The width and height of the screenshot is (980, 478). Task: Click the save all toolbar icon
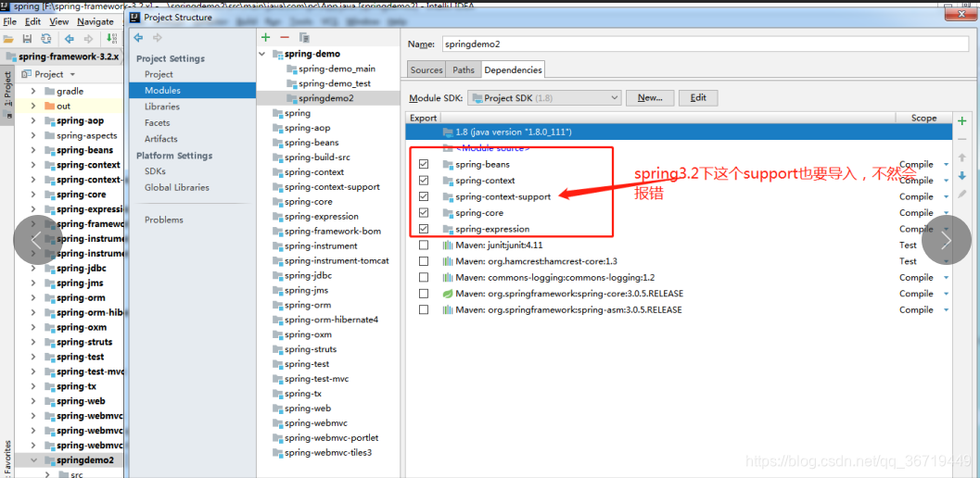[x=28, y=39]
